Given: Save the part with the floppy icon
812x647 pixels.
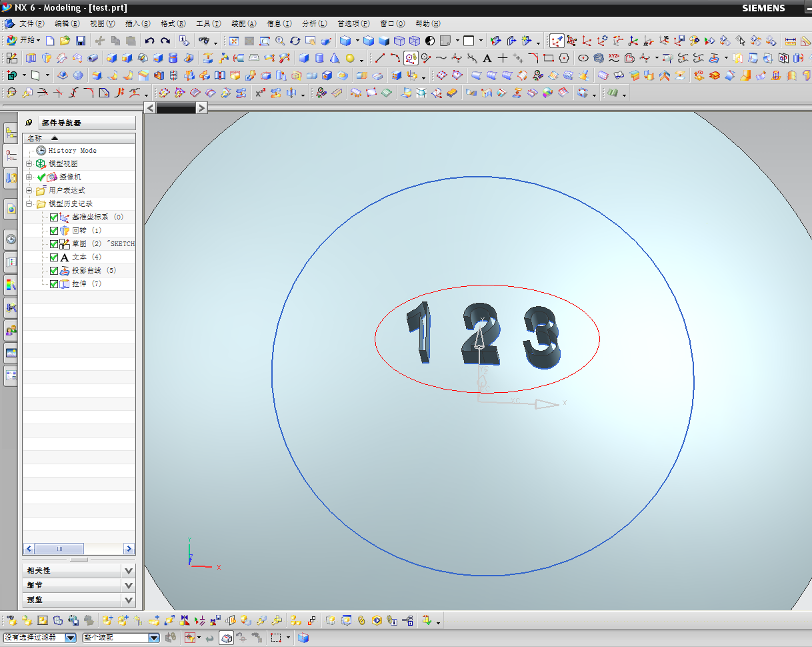Looking at the screenshot, I should [x=80, y=41].
